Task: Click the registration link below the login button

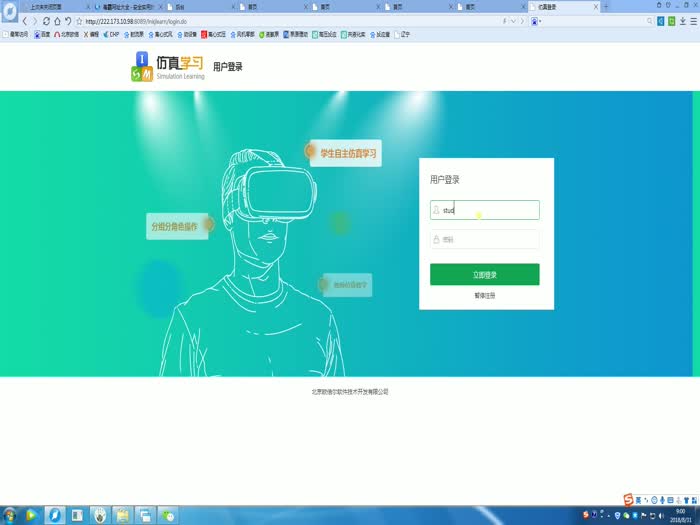Action: (484, 296)
